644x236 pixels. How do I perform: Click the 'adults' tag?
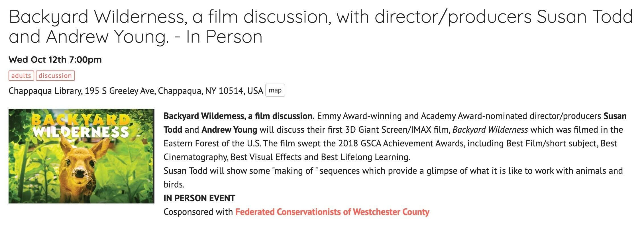21,76
